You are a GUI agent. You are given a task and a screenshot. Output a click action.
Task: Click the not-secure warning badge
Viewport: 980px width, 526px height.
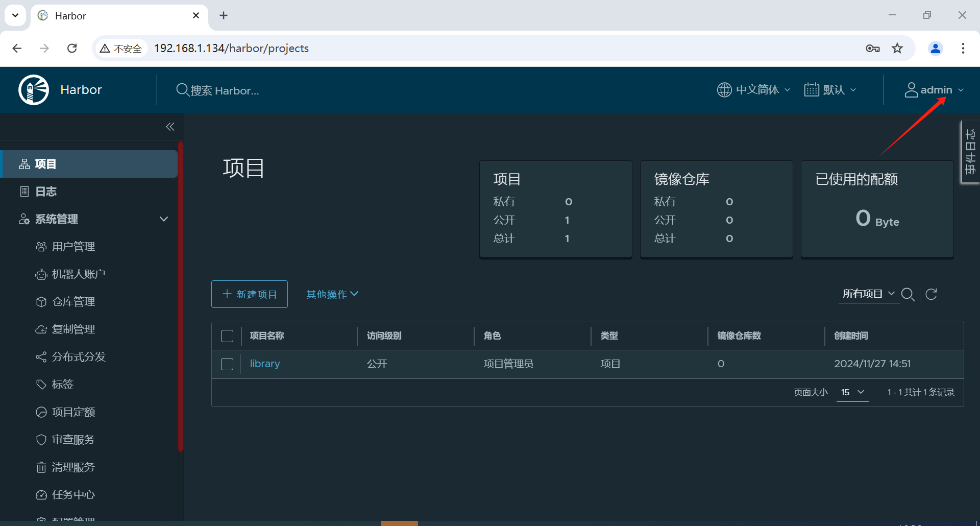click(121, 49)
